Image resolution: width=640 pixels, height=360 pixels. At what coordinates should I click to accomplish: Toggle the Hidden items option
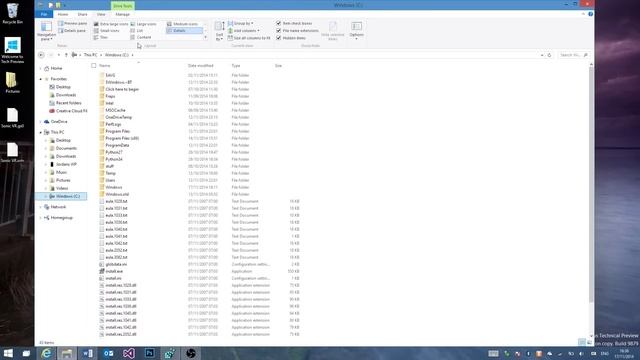coord(291,38)
